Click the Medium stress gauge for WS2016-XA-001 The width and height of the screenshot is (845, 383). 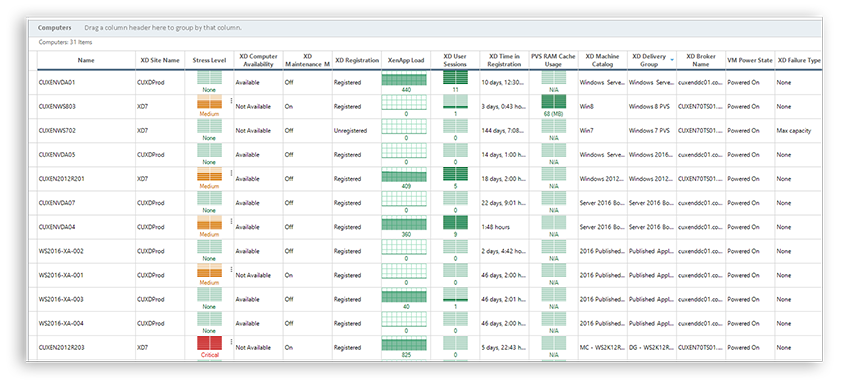[x=210, y=271]
